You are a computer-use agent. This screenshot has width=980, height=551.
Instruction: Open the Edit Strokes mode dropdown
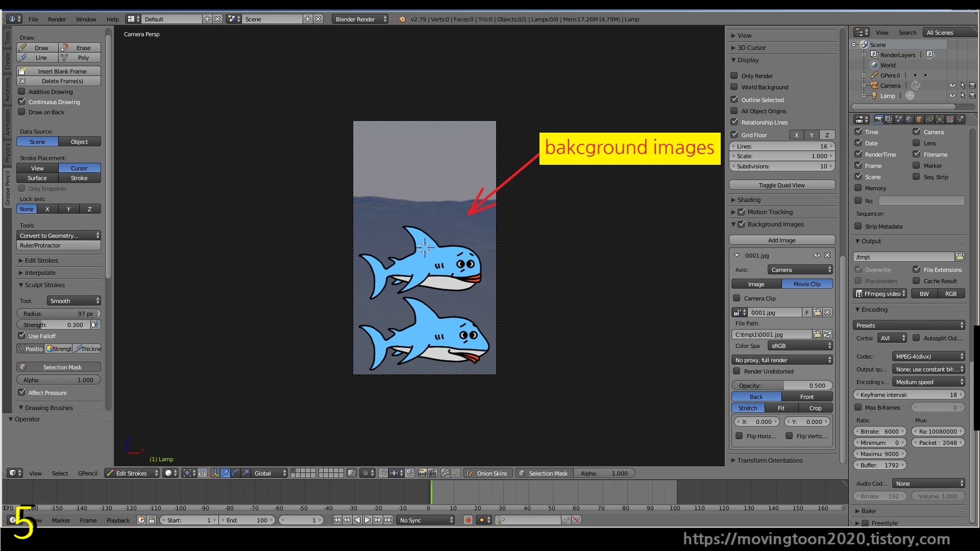coord(133,473)
